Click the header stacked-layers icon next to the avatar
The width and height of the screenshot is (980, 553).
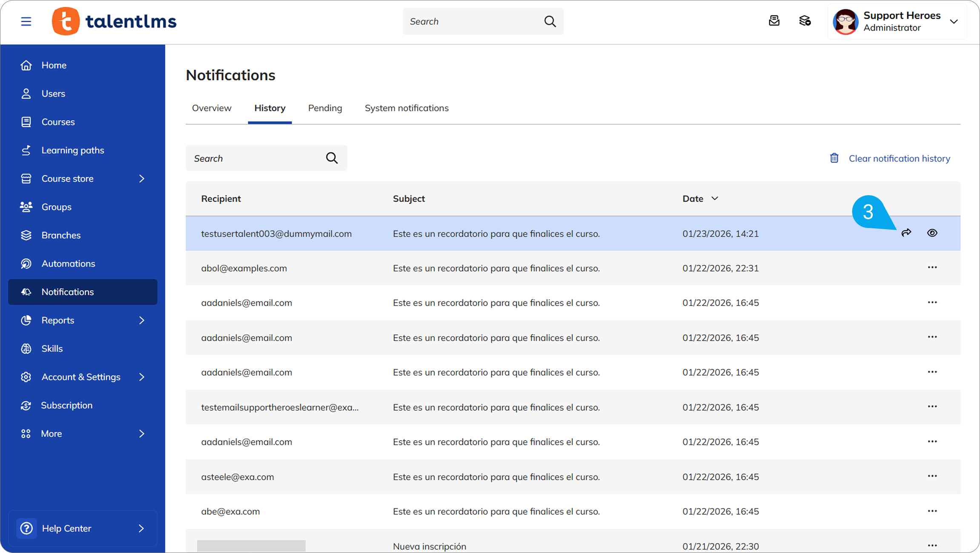(x=805, y=21)
